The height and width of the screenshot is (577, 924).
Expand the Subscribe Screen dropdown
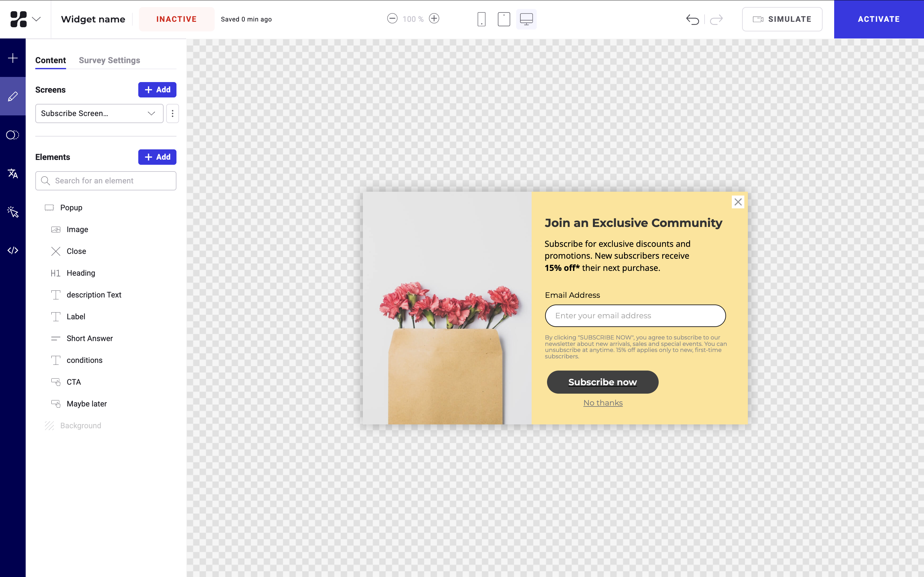click(x=99, y=113)
